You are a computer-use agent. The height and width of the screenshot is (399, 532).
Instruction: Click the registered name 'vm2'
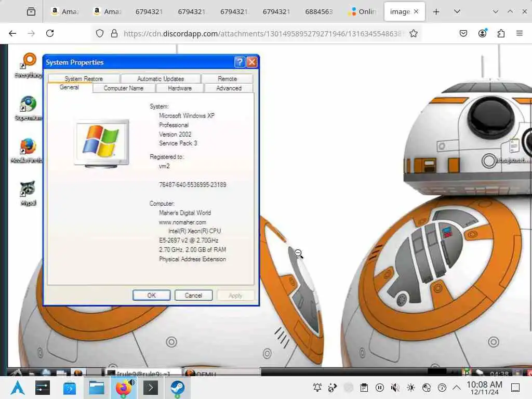click(x=164, y=166)
